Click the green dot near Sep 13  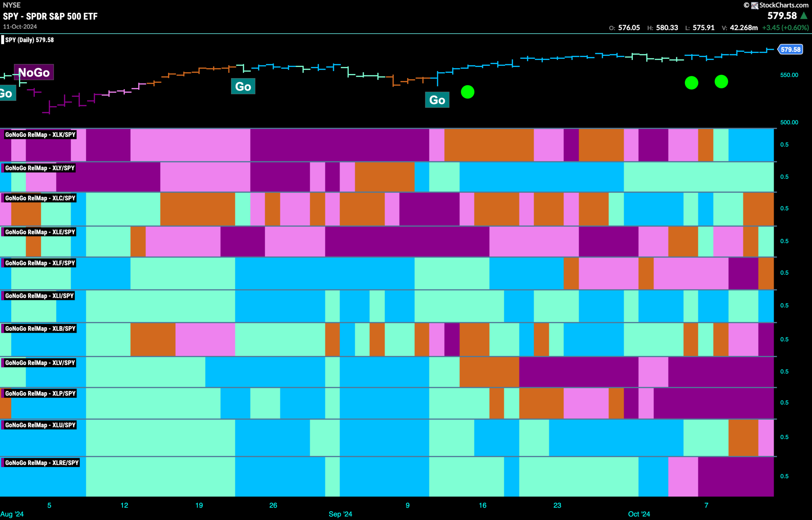point(468,92)
